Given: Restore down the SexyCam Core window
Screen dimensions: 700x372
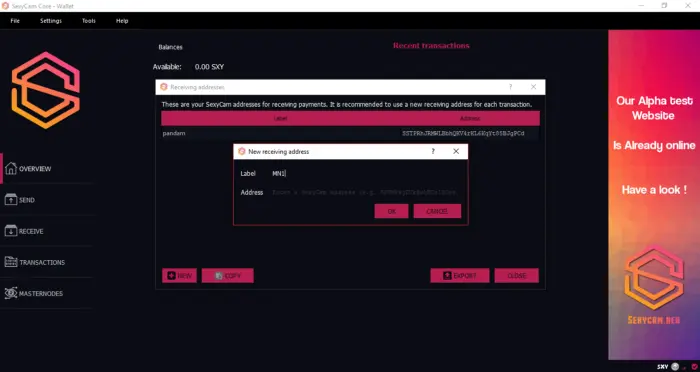Looking at the screenshot, I should [664, 6].
